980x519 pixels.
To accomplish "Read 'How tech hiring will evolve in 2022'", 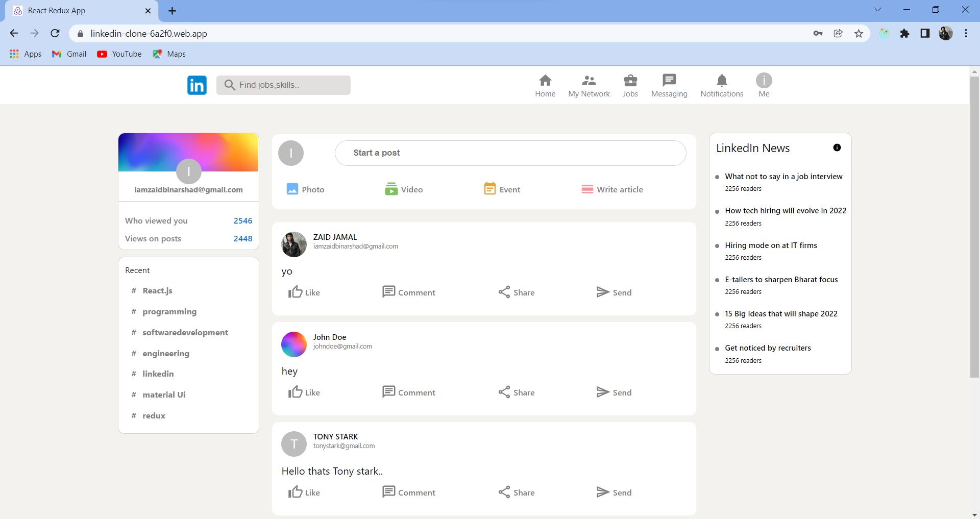I will [x=786, y=211].
